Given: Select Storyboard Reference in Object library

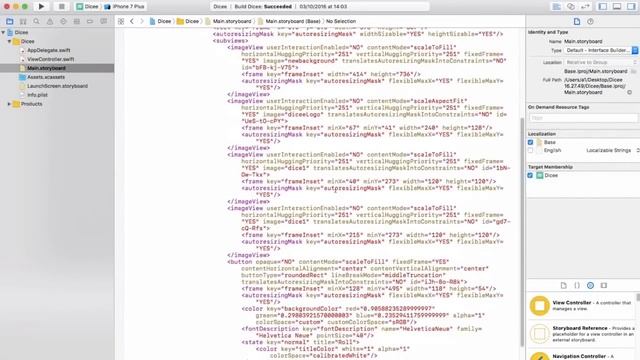Looking at the screenshot, I should click(x=582, y=333).
